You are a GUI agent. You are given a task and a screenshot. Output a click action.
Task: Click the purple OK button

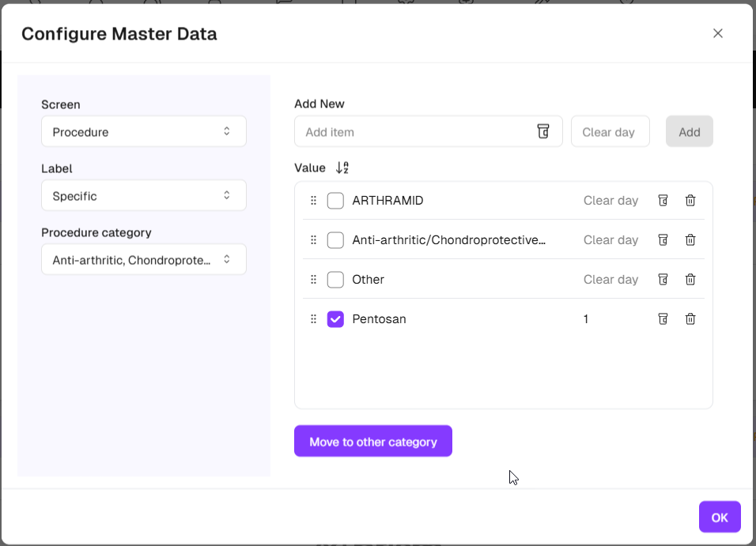(719, 517)
